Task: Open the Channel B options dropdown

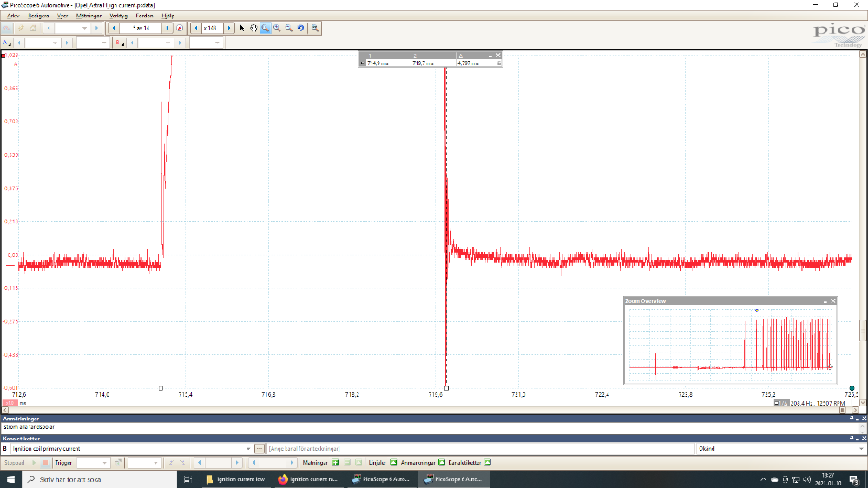Action: pos(119,43)
